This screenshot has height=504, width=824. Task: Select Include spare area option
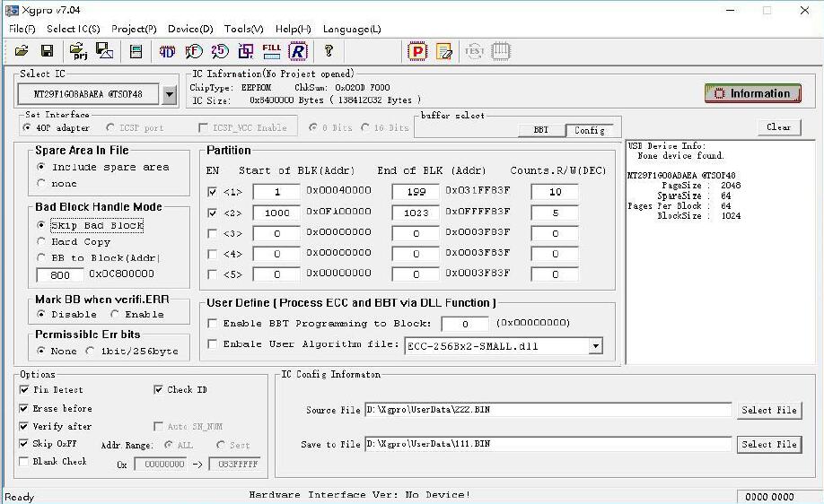41,167
